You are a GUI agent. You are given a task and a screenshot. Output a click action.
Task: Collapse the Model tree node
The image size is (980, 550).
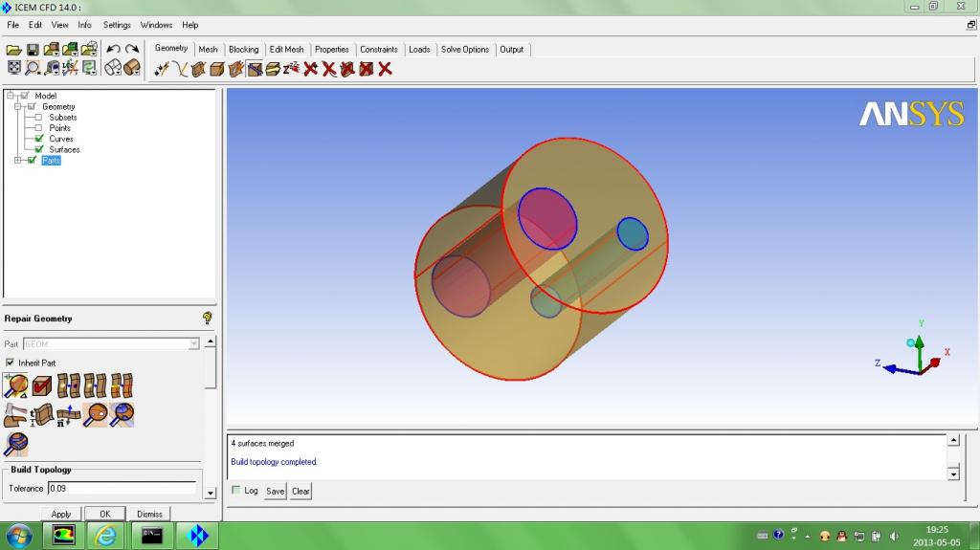coord(10,96)
